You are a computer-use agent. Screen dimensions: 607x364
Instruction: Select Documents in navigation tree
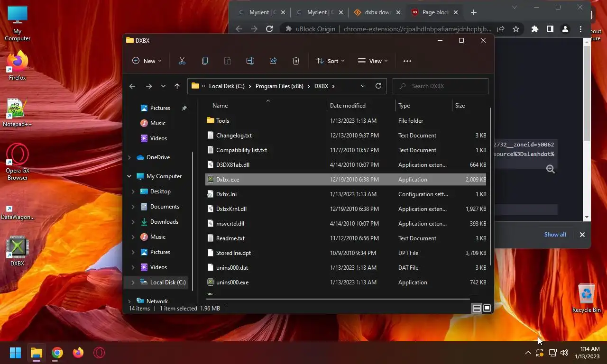click(165, 207)
